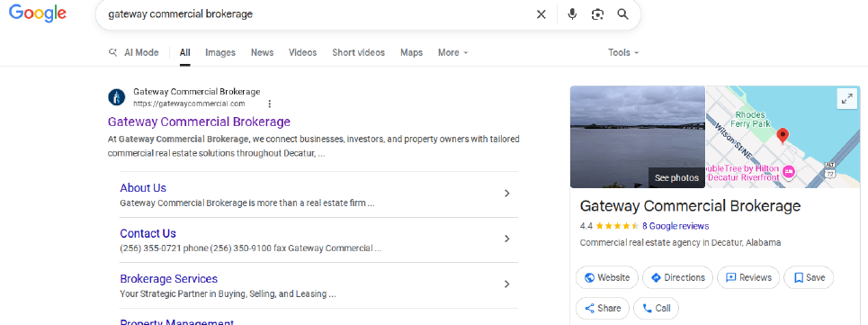Open Google Lens camera search icon
This screenshot has height=325, width=868.
click(x=597, y=14)
